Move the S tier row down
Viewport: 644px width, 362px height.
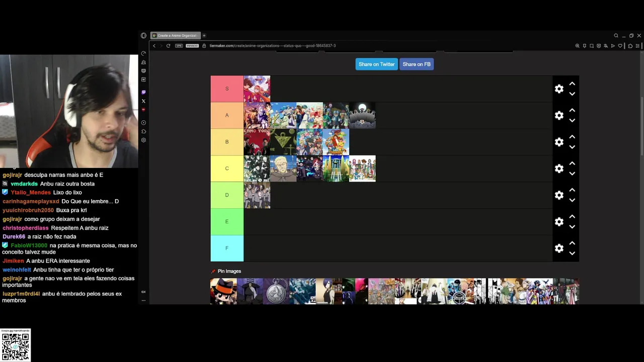572,94
